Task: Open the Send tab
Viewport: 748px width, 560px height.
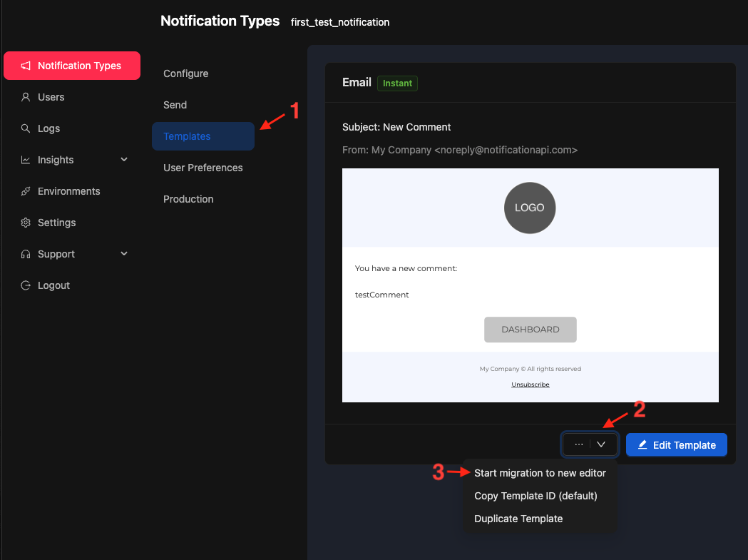Action: click(175, 105)
